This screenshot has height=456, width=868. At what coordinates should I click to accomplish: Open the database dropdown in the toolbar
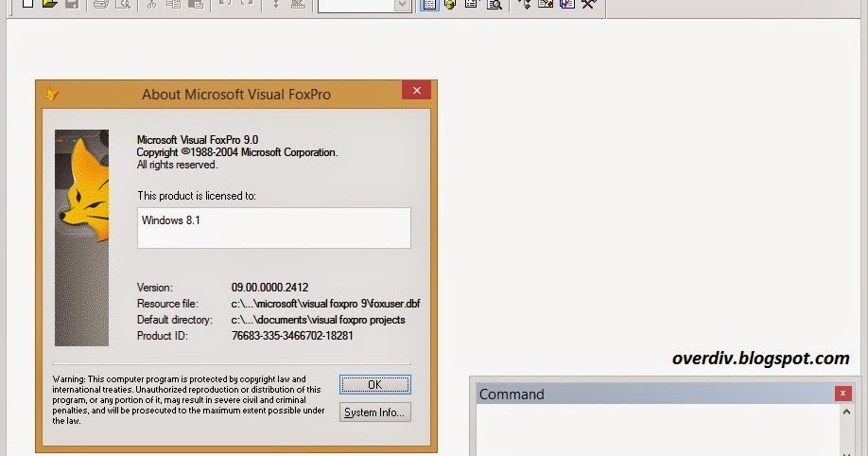pyautogui.click(x=403, y=5)
